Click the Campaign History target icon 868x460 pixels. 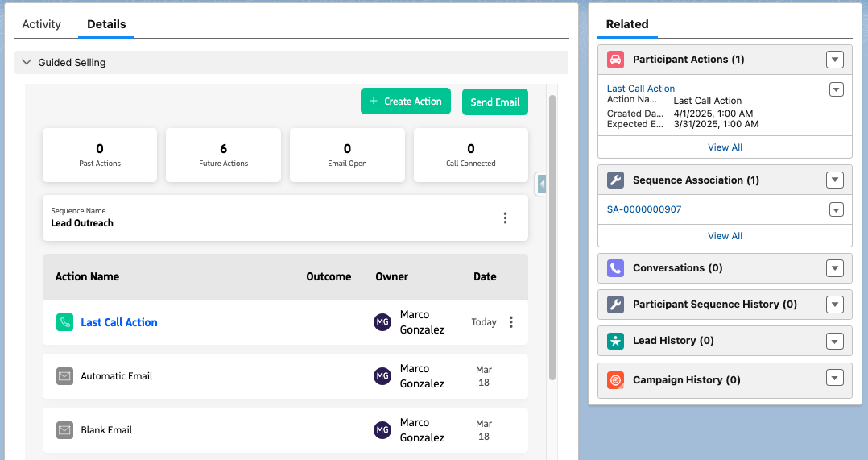point(616,380)
